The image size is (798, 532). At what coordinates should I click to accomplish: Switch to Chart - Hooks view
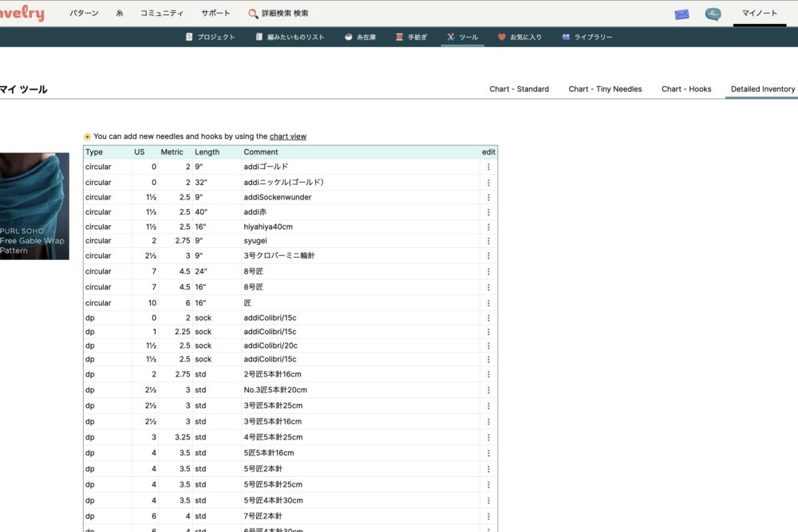[x=686, y=89]
